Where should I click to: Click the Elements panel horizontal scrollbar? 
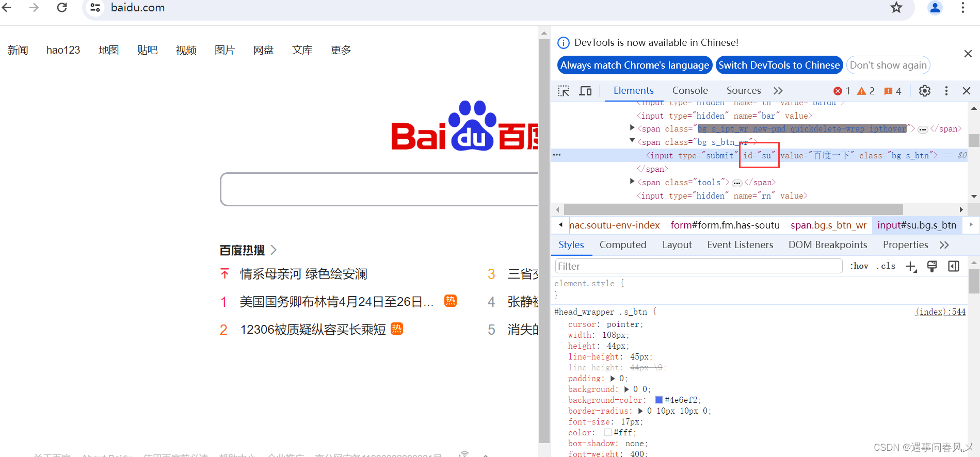(733, 209)
